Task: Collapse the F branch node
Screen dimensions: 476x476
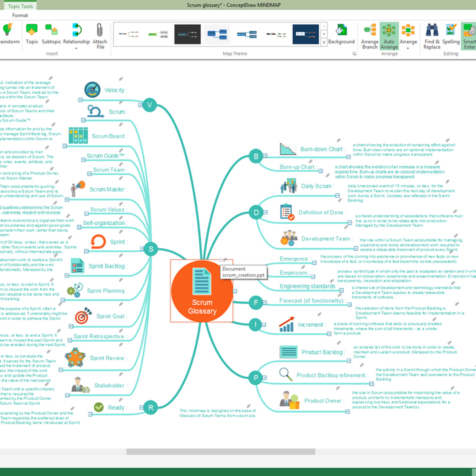Action: (265, 303)
